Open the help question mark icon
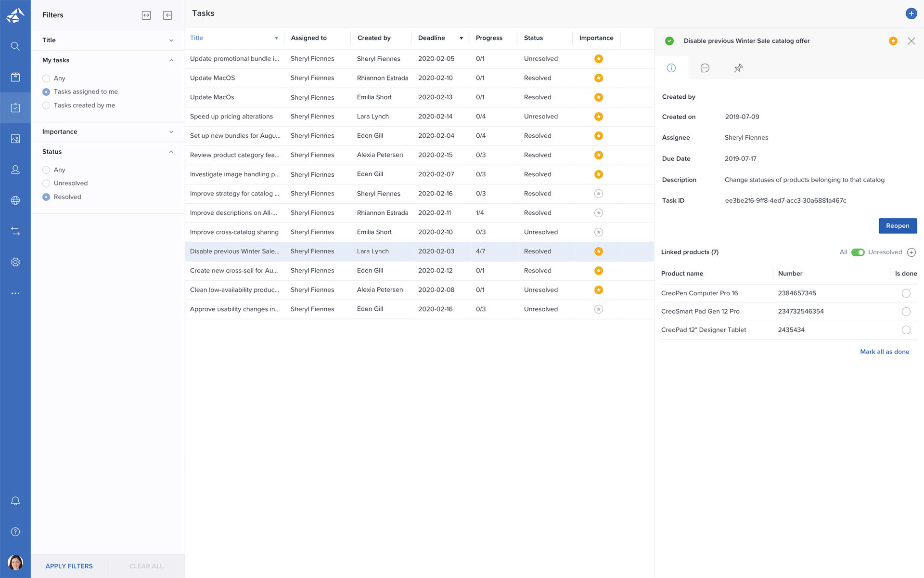This screenshot has width=924, height=578. [15, 532]
